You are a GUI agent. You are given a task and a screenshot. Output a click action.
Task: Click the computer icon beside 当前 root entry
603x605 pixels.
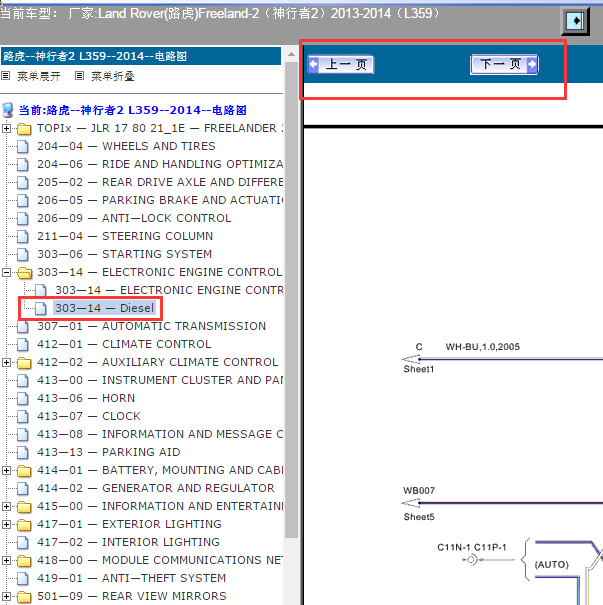(8, 110)
